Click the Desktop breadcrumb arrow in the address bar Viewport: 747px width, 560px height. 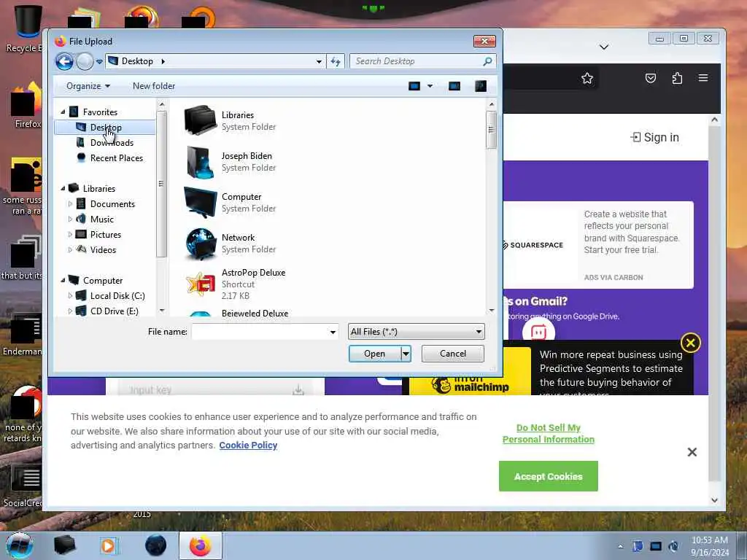tap(163, 61)
